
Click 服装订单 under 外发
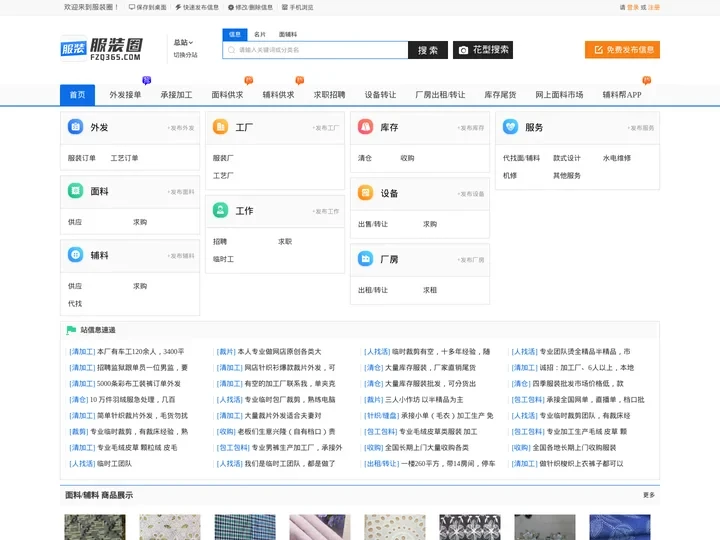(x=82, y=158)
